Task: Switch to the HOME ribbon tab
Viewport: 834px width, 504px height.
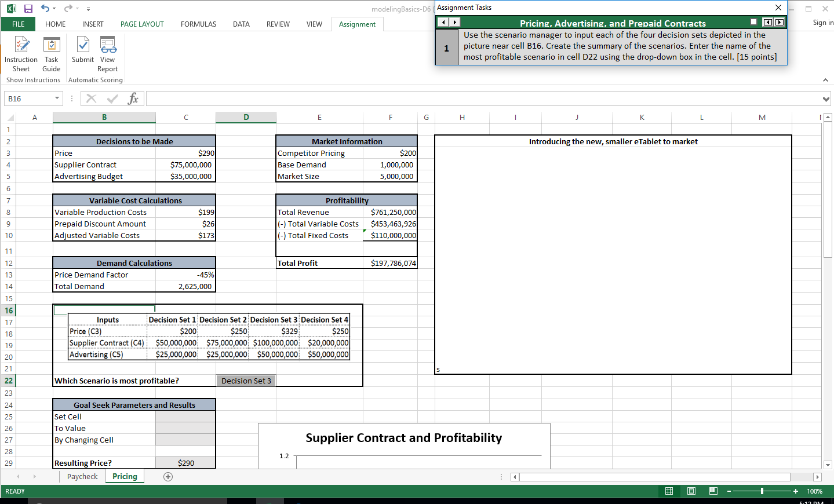Action: [x=55, y=24]
